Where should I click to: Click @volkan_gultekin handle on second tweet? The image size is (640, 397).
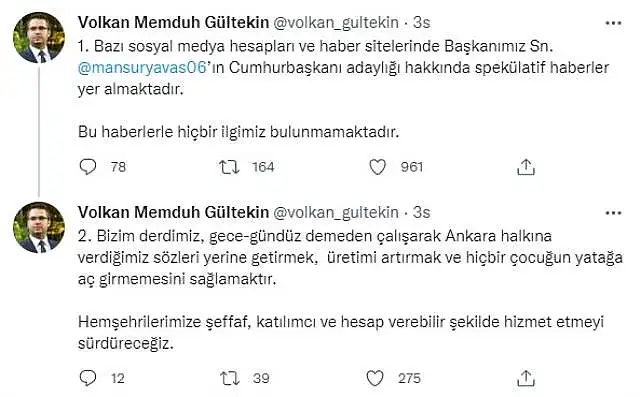click(336, 213)
